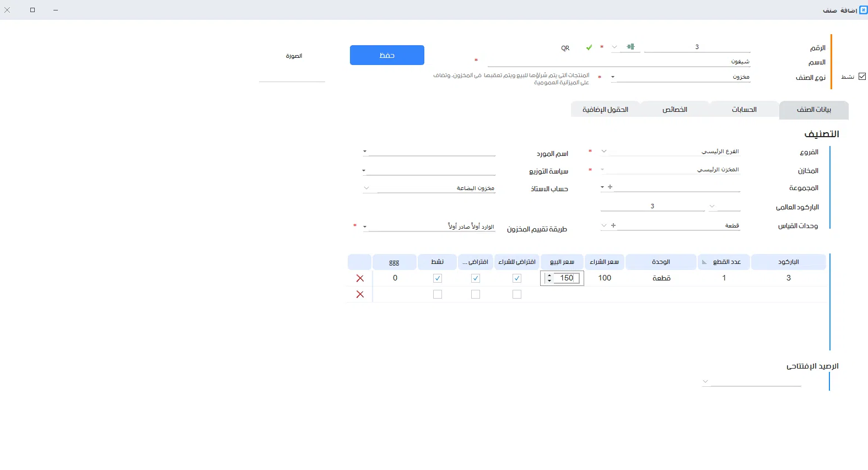
Task: Click the الاسم name input field
Action: pos(617,62)
